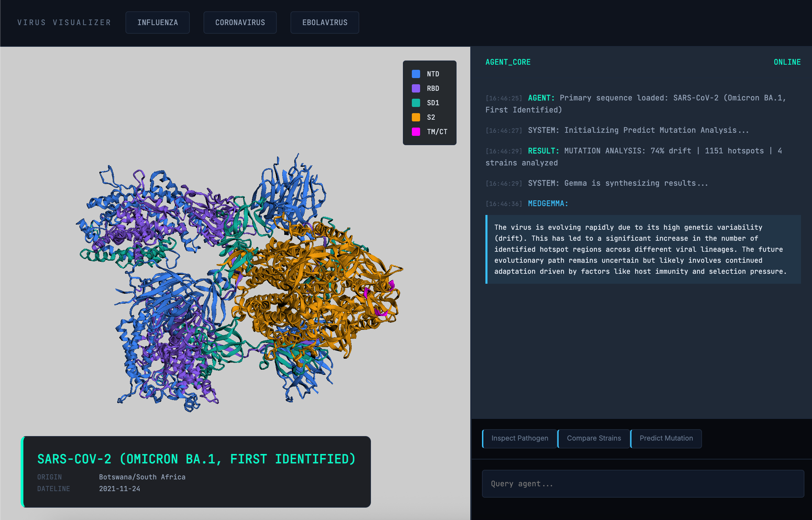Screen dimensions: 812x520
Task: Click the ONLINE status indicator
Action: point(787,62)
